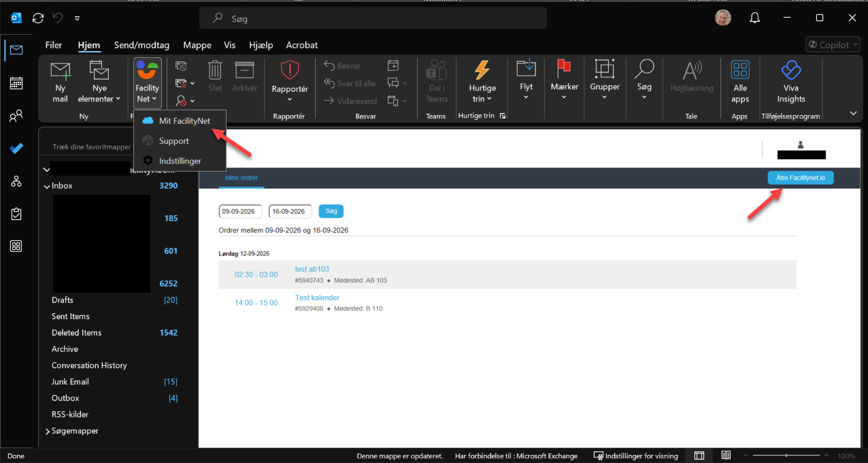Click the Slet trash can icon
The image size is (868, 463).
click(215, 76)
